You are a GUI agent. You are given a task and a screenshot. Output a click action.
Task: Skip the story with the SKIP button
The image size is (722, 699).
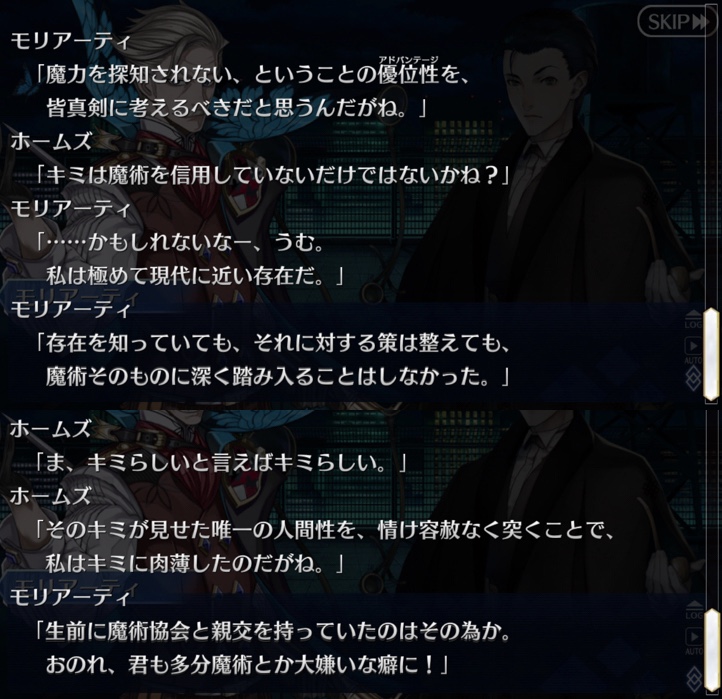tap(677, 22)
